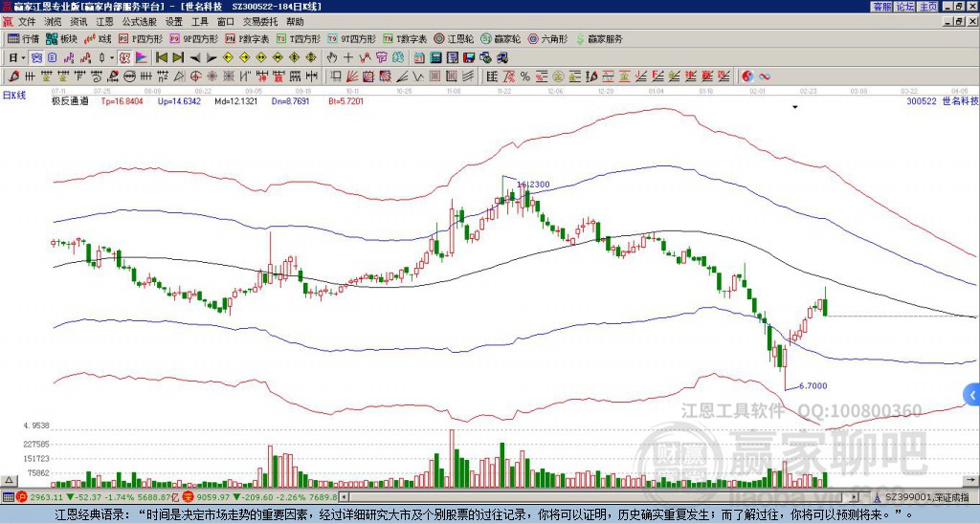Click the circled 金 icon in toolbar
The width and height of the screenshot is (980, 524).
558,76
